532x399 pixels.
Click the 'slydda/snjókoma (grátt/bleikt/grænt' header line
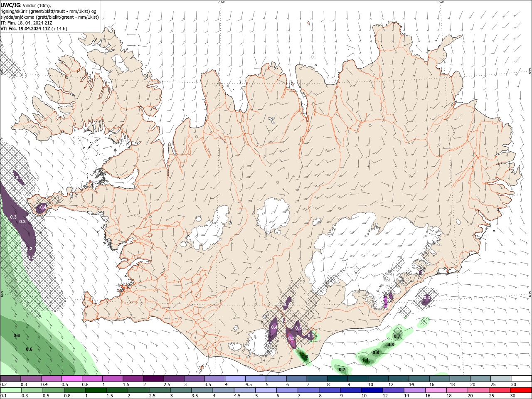coord(50,17)
